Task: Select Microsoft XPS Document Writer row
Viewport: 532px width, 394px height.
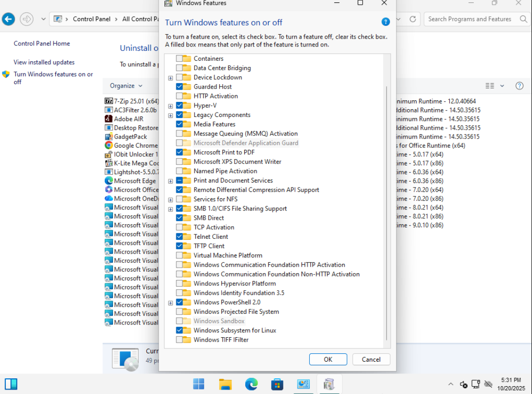Action: [x=237, y=162]
